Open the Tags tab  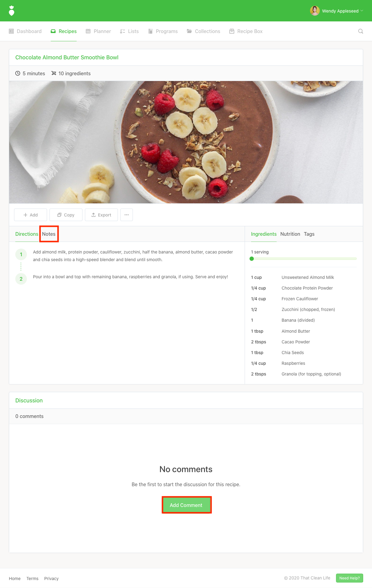pyautogui.click(x=309, y=234)
